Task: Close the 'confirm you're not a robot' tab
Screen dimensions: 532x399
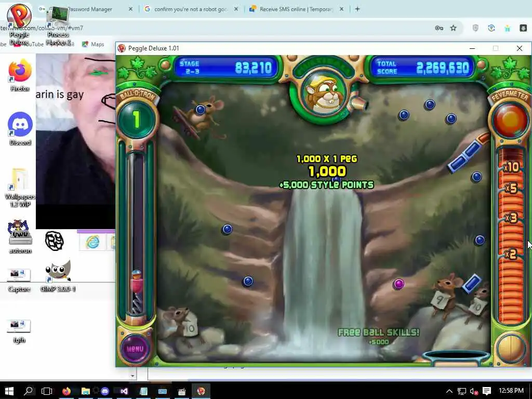Action: (x=236, y=9)
